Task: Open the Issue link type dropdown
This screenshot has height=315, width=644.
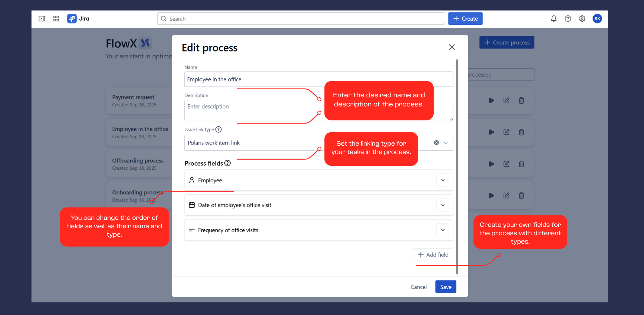Action: point(446,143)
